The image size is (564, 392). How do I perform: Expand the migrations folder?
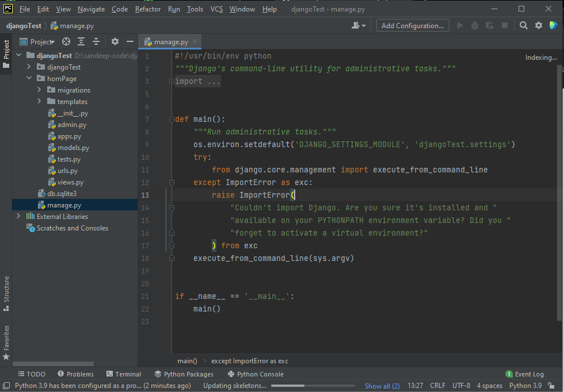[x=39, y=90]
